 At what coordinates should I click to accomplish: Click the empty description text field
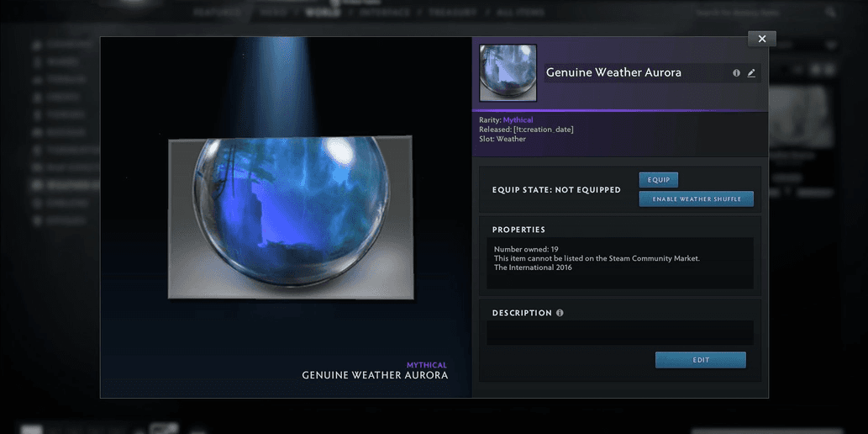[x=620, y=332]
